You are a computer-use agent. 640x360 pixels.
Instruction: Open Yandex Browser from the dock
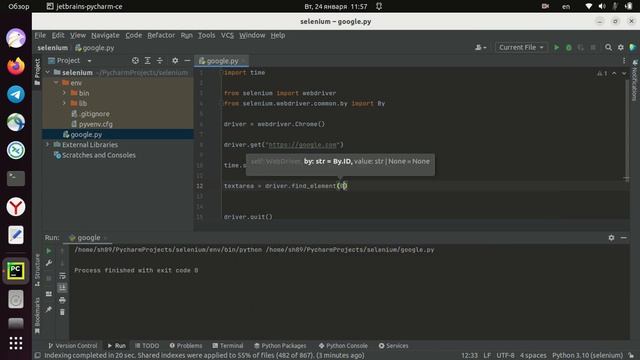coord(16,207)
